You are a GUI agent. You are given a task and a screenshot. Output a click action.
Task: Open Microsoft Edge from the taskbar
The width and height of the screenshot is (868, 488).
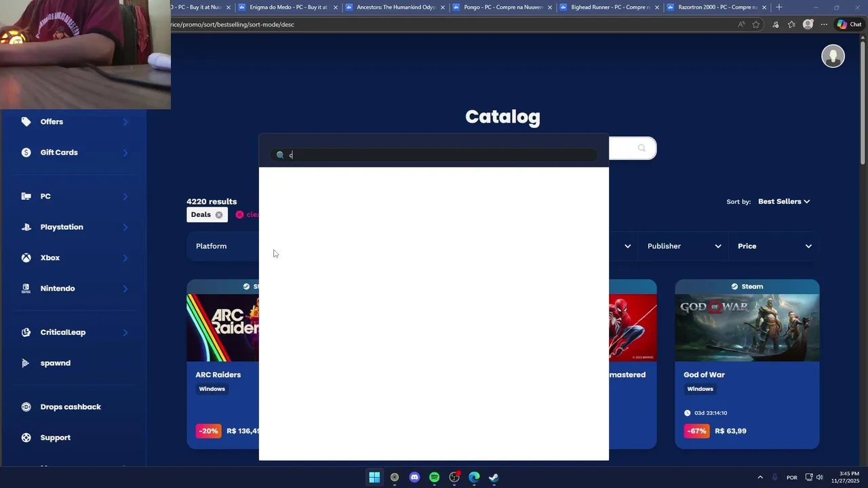point(474,477)
